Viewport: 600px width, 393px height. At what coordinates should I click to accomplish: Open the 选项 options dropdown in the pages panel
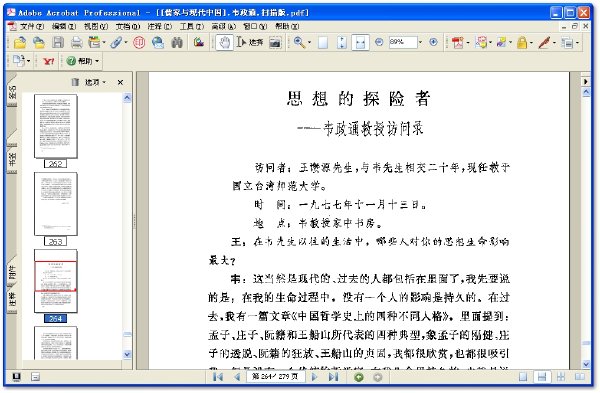(95, 82)
